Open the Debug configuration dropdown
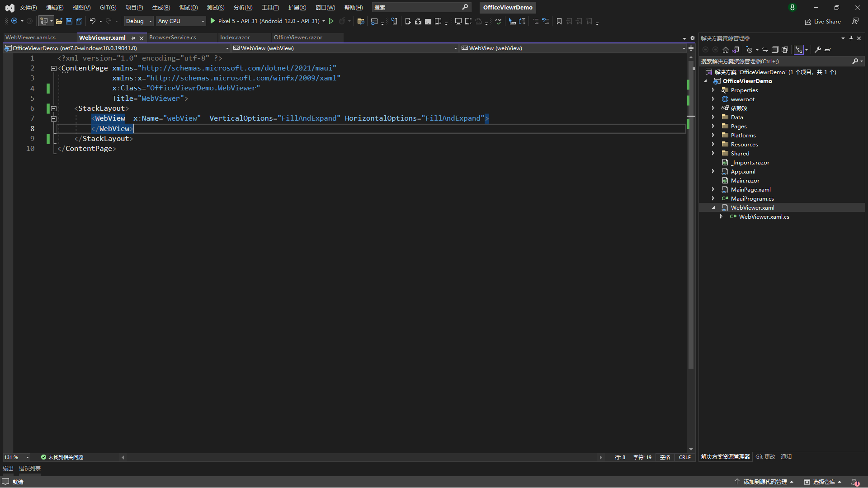 (139, 21)
